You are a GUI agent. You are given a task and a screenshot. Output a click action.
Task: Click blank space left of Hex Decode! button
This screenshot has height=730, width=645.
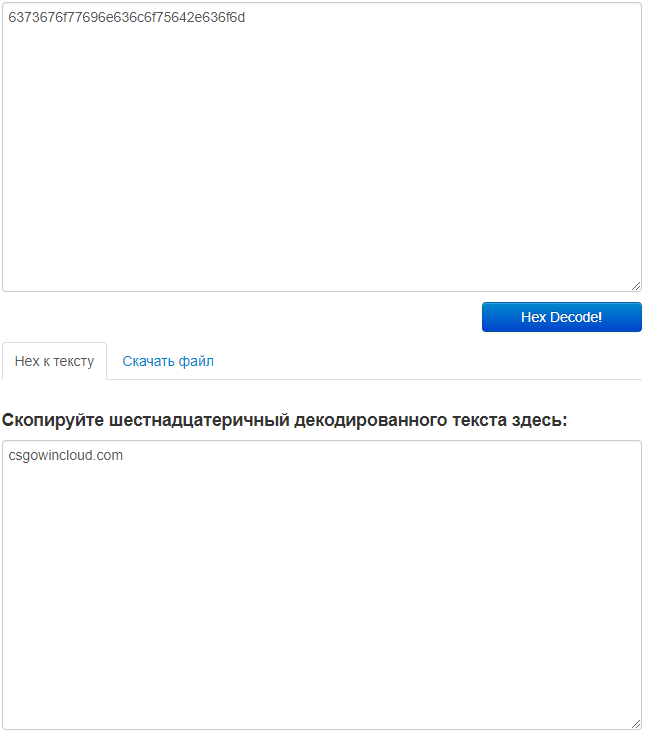click(x=240, y=317)
